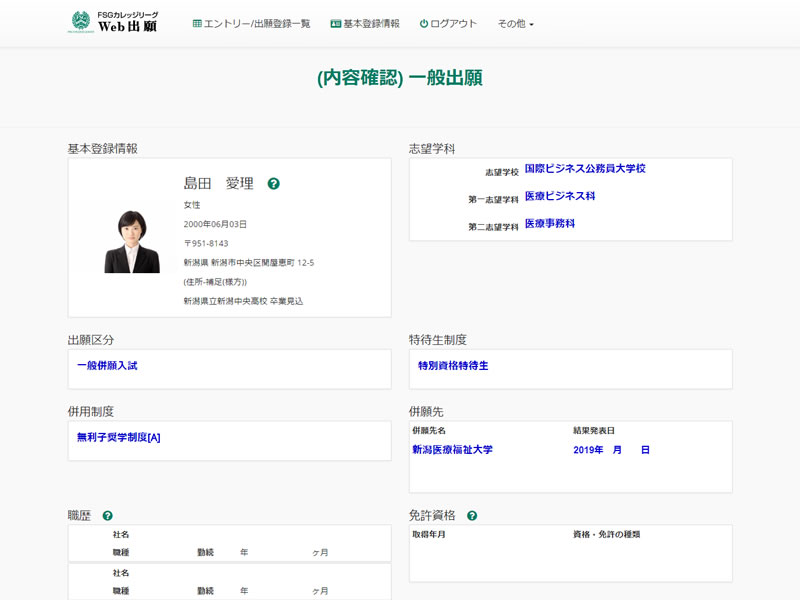Click 一般併願入試 application category text
The image size is (800, 600).
point(107,366)
